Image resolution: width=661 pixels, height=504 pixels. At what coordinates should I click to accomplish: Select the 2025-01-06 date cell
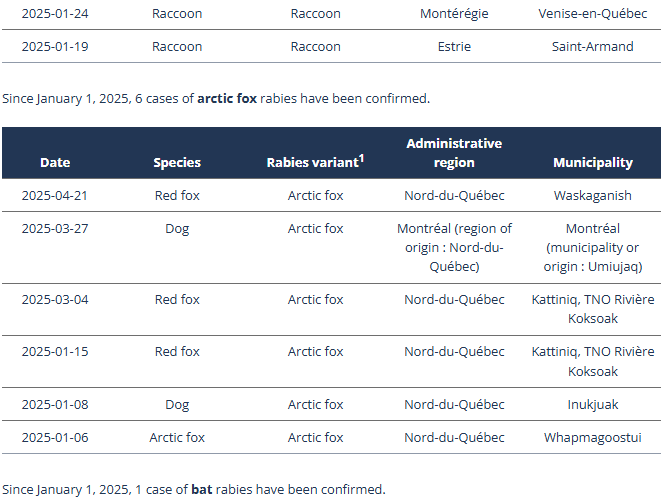coord(55,437)
